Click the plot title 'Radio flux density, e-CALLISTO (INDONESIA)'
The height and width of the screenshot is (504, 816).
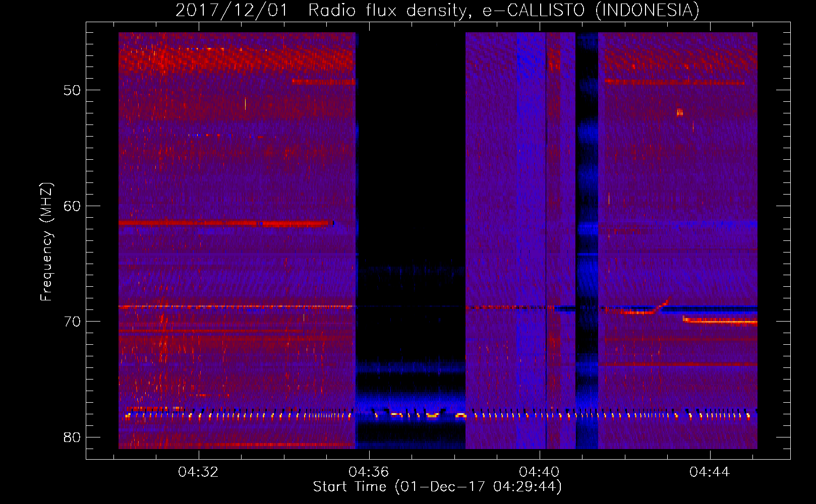(503, 10)
